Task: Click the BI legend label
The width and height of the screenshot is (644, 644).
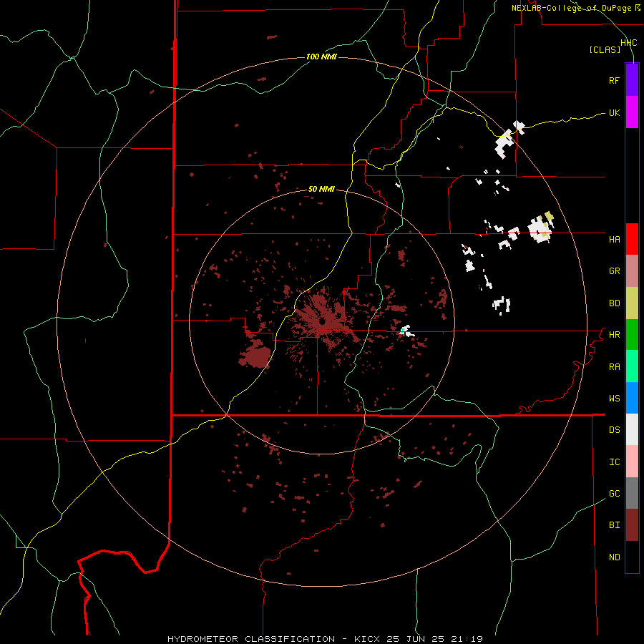Action: click(614, 525)
